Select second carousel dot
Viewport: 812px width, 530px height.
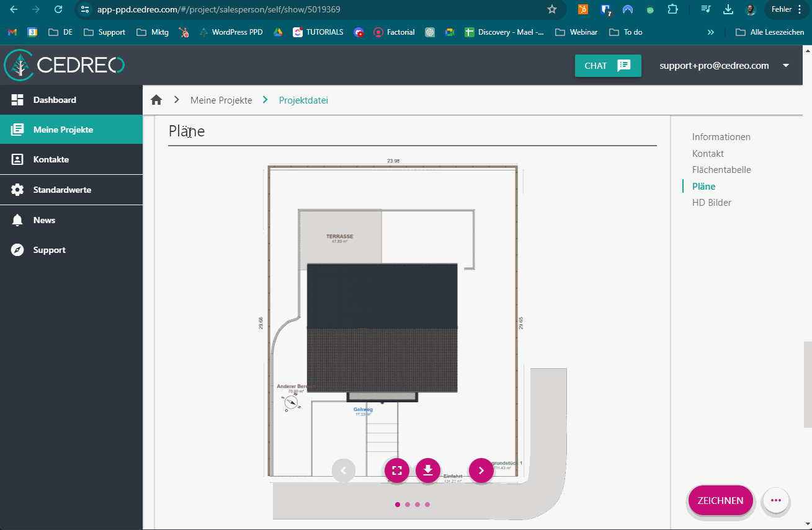[408, 505]
